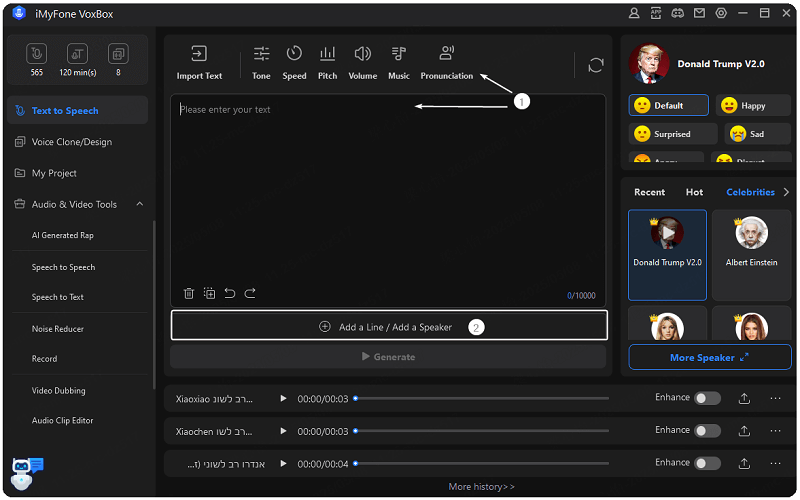The width and height of the screenshot is (800, 500).
Task: Collapse the Audio & Video Tools section
Action: point(140,204)
